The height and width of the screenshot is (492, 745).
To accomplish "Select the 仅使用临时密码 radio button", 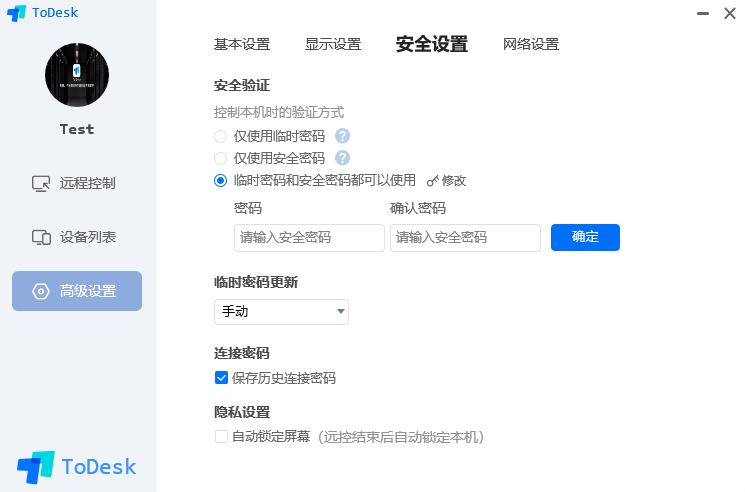I will tap(220, 137).
